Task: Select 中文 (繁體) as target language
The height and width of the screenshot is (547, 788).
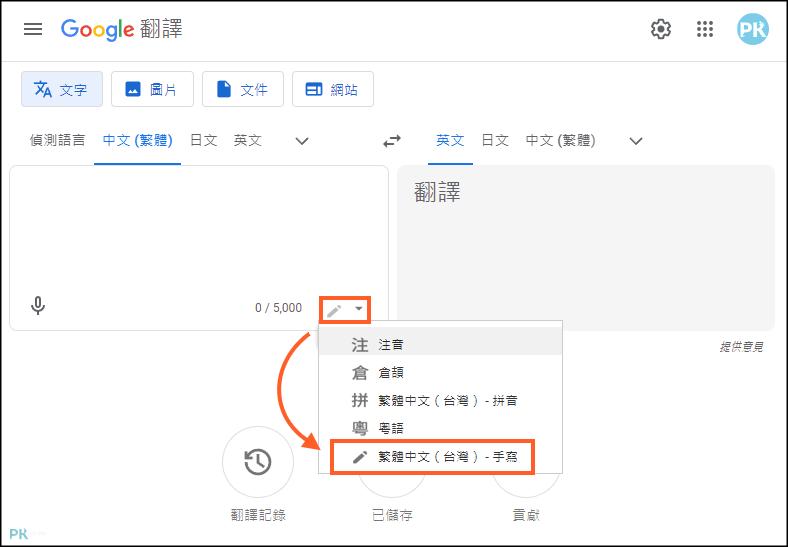Action: 560,140
